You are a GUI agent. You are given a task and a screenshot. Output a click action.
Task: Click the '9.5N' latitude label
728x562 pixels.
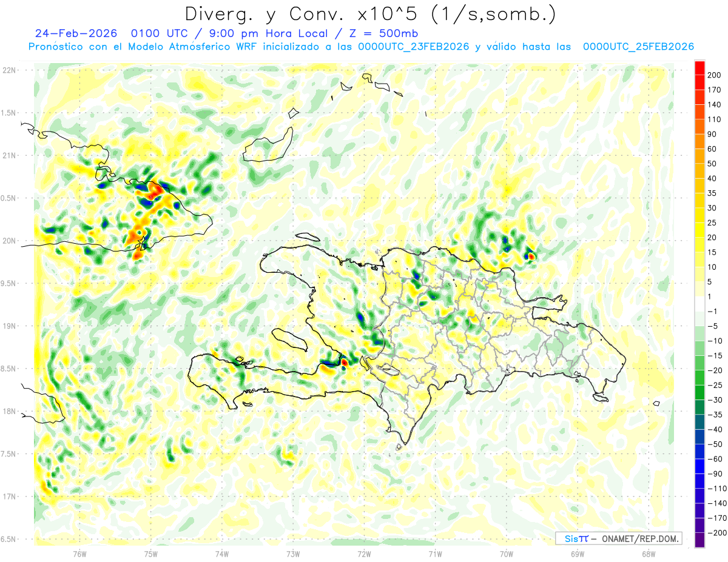[x=8, y=283]
